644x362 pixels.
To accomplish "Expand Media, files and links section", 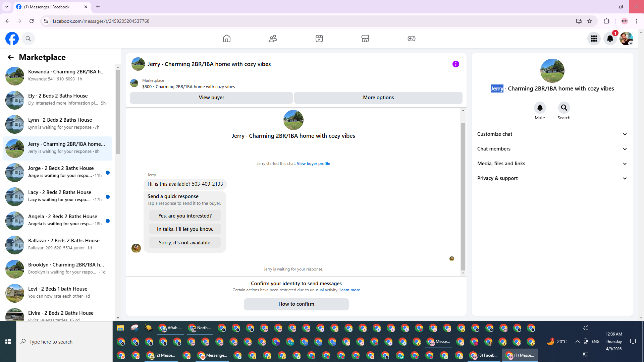I will [552, 164].
